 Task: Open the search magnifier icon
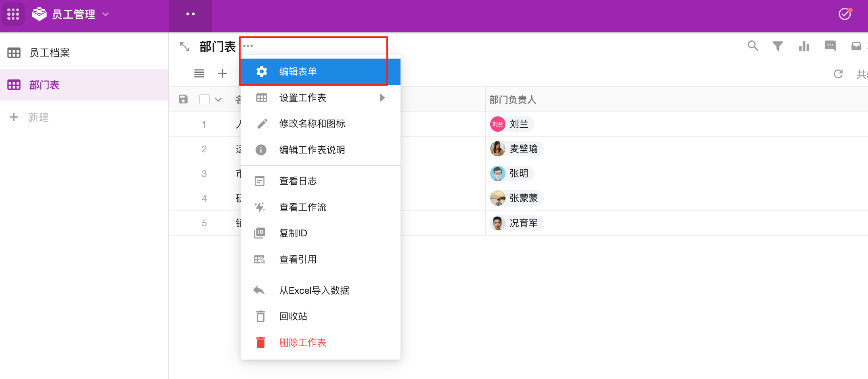[753, 46]
